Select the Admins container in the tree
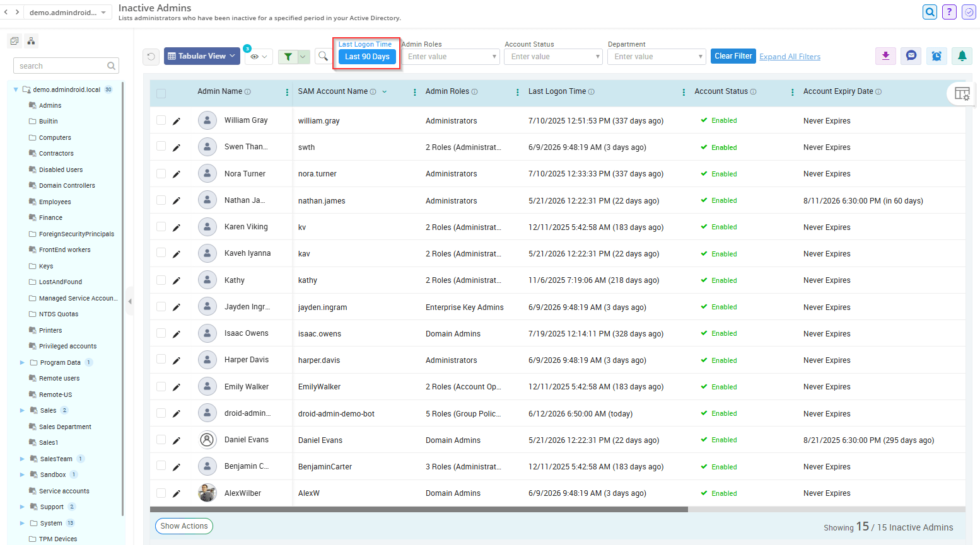Screen dimensions: 980x545 (50, 106)
